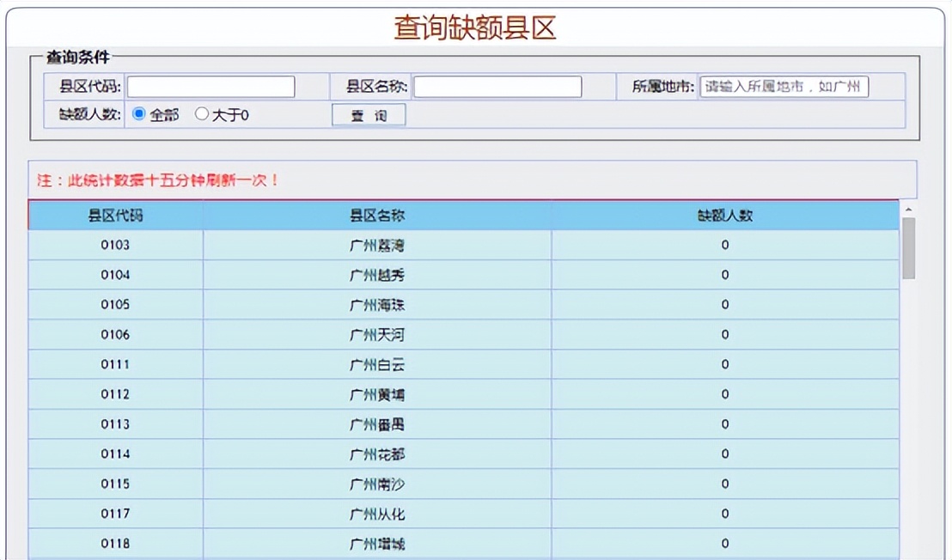Click the 广州海珠 name cell

click(377, 305)
